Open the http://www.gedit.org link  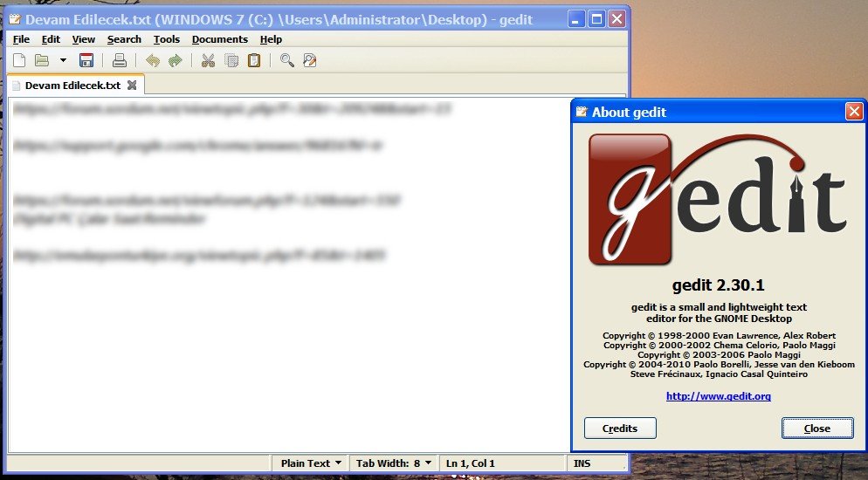719,396
